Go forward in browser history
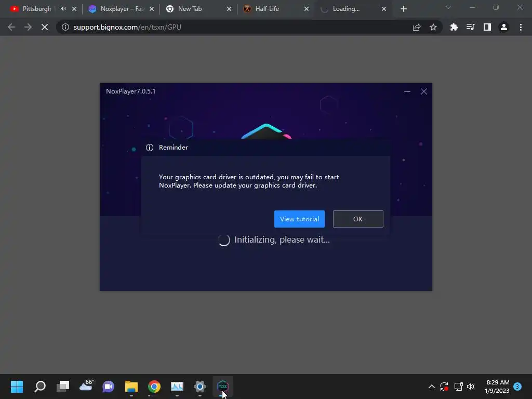 pyautogui.click(x=28, y=27)
